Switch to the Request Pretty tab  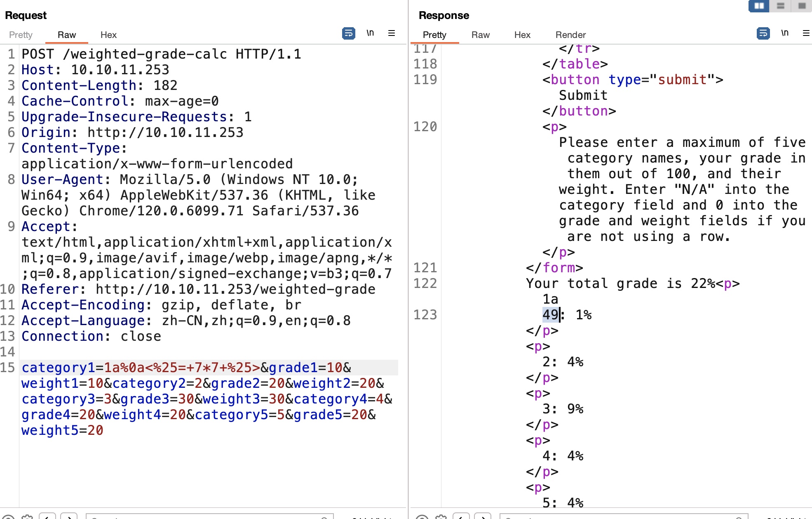21,35
